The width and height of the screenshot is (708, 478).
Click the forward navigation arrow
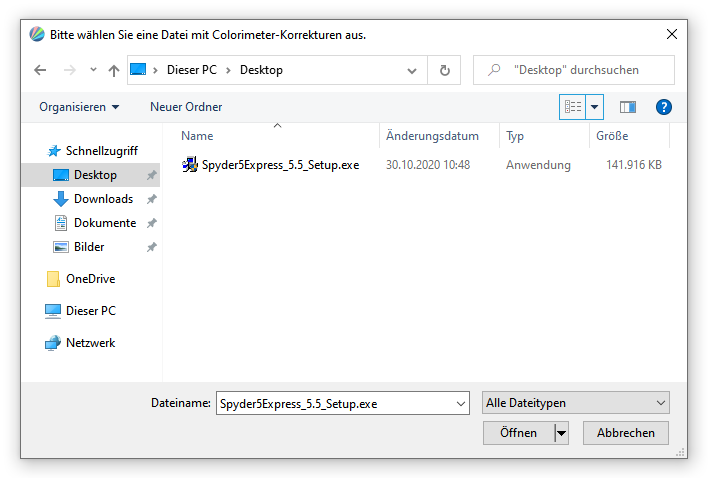[70, 70]
